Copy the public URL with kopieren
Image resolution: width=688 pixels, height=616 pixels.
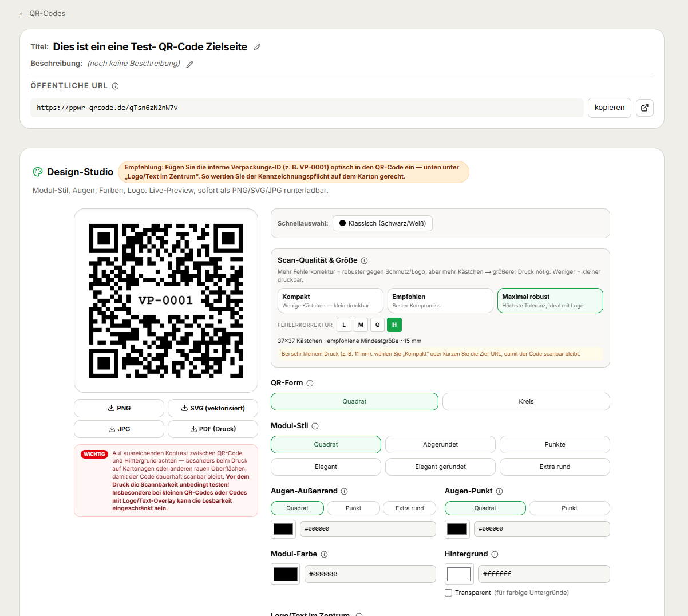pyautogui.click(x=610, y=108)
